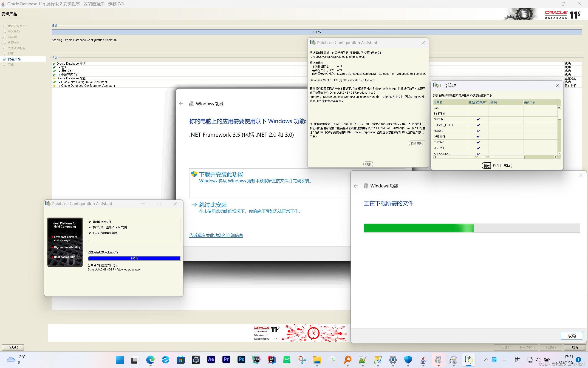Expand the hidden system tray icons chevron
Viewport: 588px width, 368px height.
(486, 359)
